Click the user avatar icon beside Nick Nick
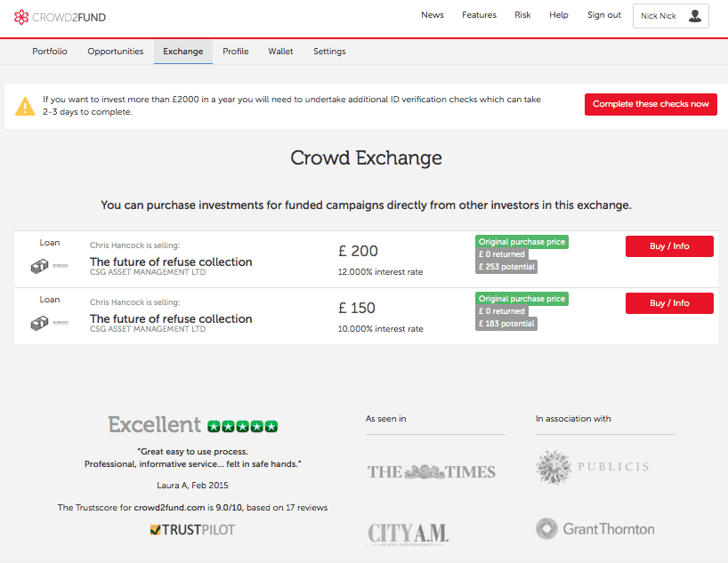 click(x=695, y=16)
